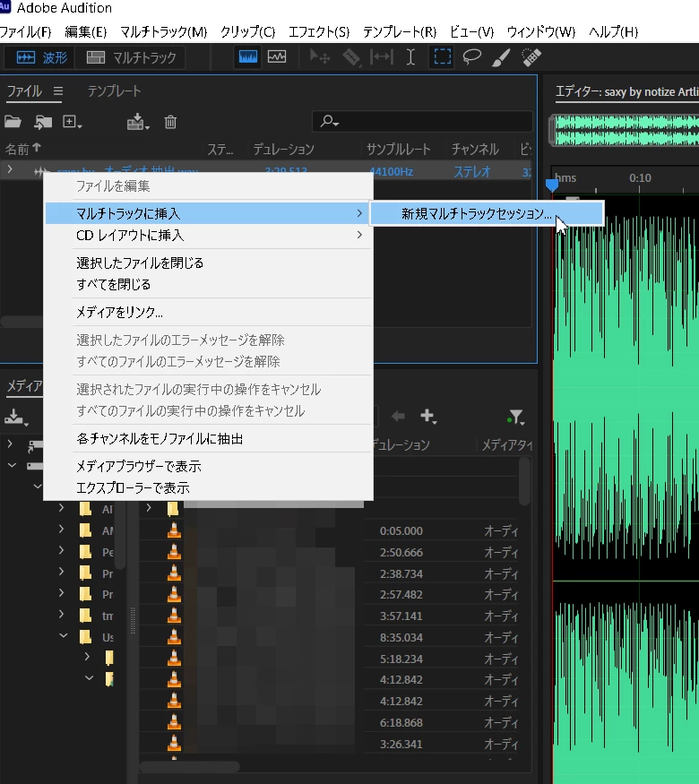Image resolution: width=699 pixels, height=784 pixels.
Task: Open the マルチトラック(M) menu
Action: tap(163, 32)
